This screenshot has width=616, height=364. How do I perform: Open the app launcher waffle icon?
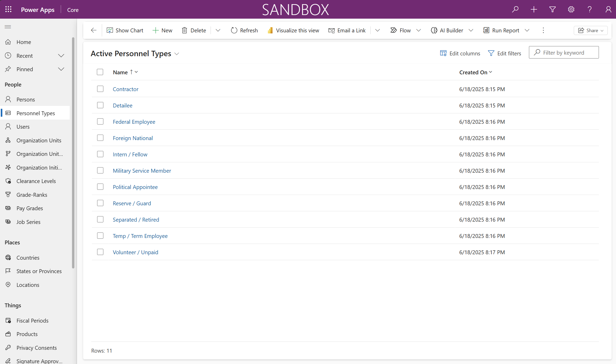(8, 9)
